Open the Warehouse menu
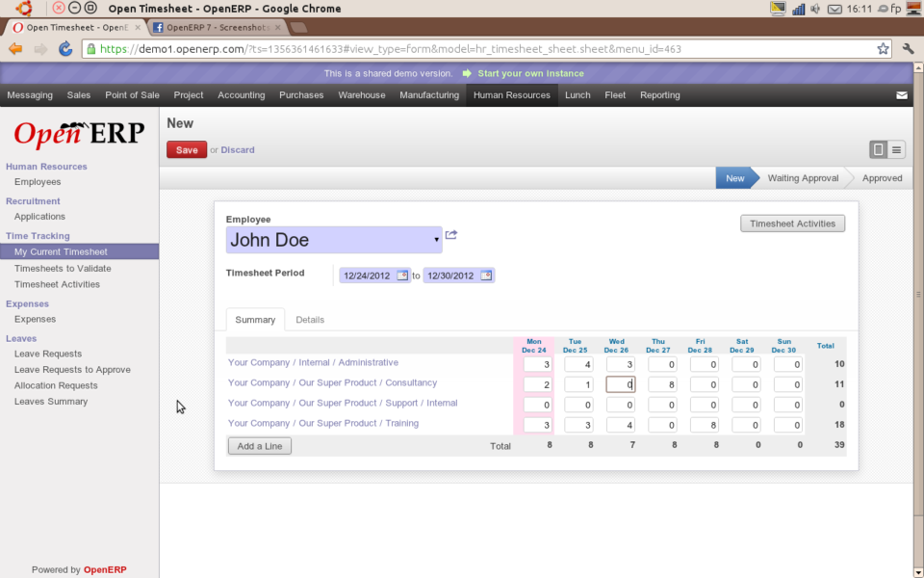 coord(362,95)
